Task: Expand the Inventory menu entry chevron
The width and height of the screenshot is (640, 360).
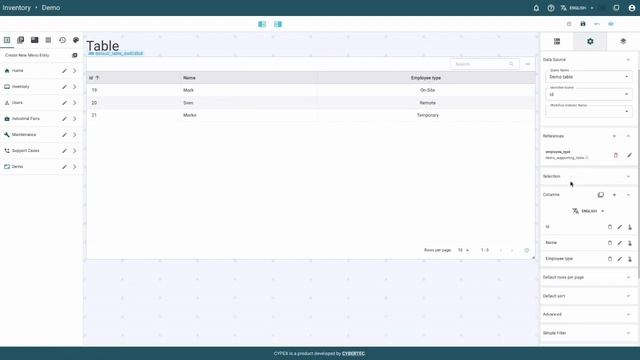Action: pos(75,87)
